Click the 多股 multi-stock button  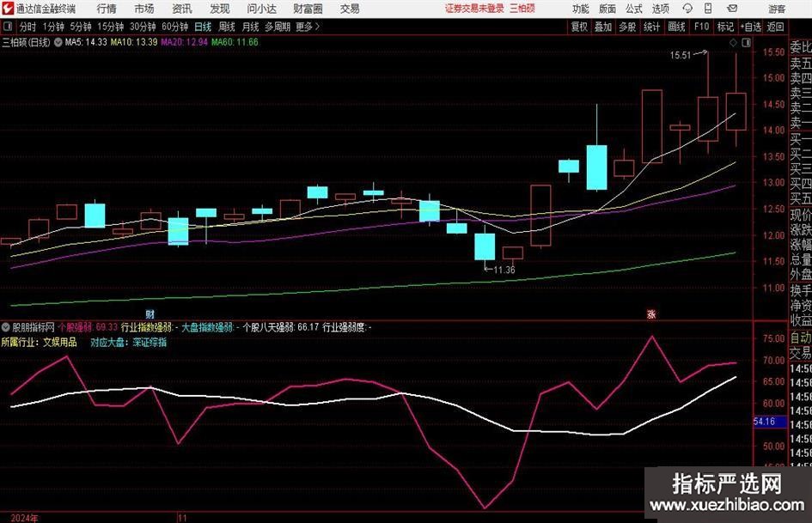pyautogui.click(x=627, y=27)
